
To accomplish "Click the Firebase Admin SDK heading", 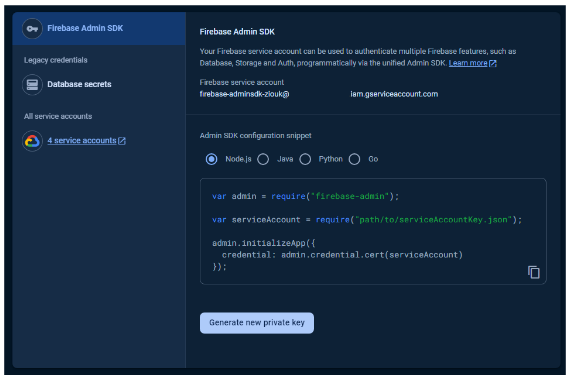I will pyautogui.click(x=237, y=32).
